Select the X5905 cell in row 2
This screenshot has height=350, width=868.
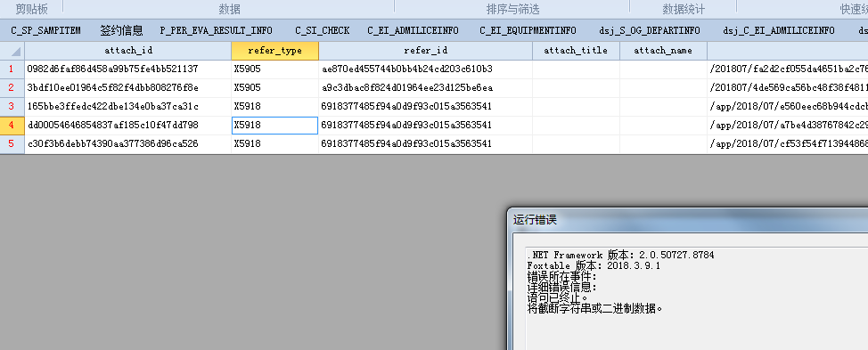(275, 88)
